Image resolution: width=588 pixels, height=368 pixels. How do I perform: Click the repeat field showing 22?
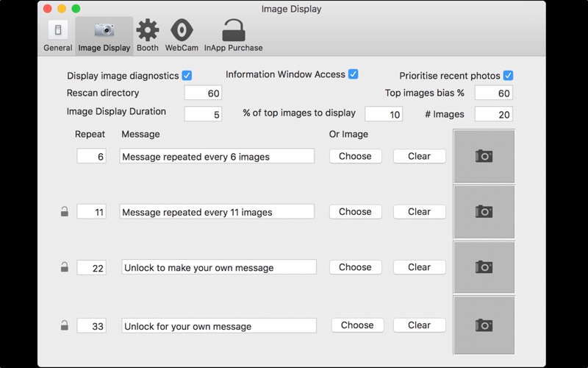(91, 268)
